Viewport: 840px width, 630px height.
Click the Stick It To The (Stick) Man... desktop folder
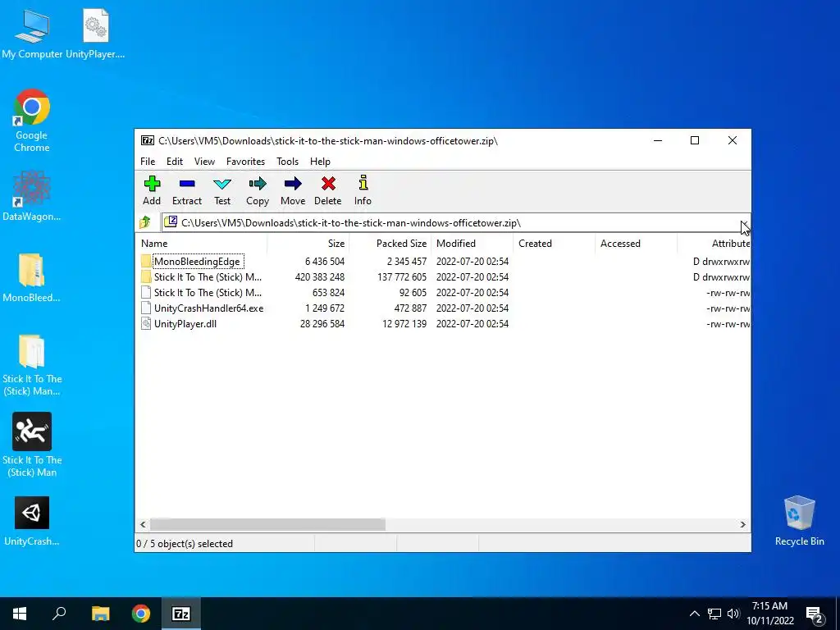pos(32,365)
